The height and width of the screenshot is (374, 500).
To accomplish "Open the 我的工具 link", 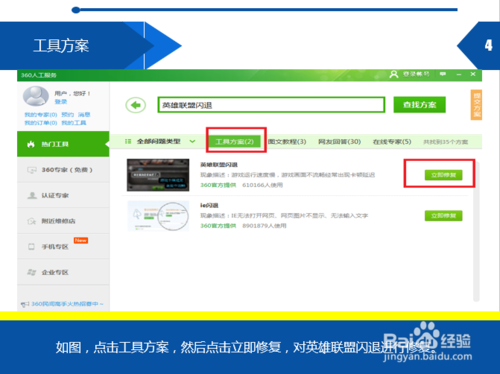I will point(74,123).
